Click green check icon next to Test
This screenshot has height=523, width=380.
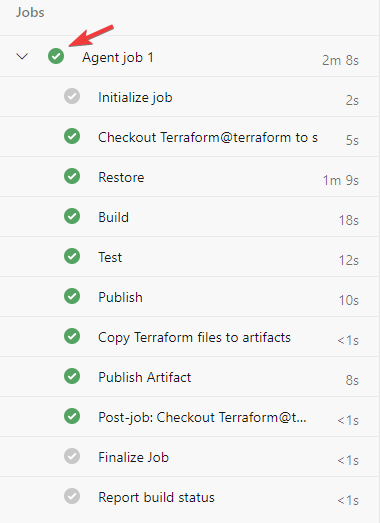click(72, 256)
